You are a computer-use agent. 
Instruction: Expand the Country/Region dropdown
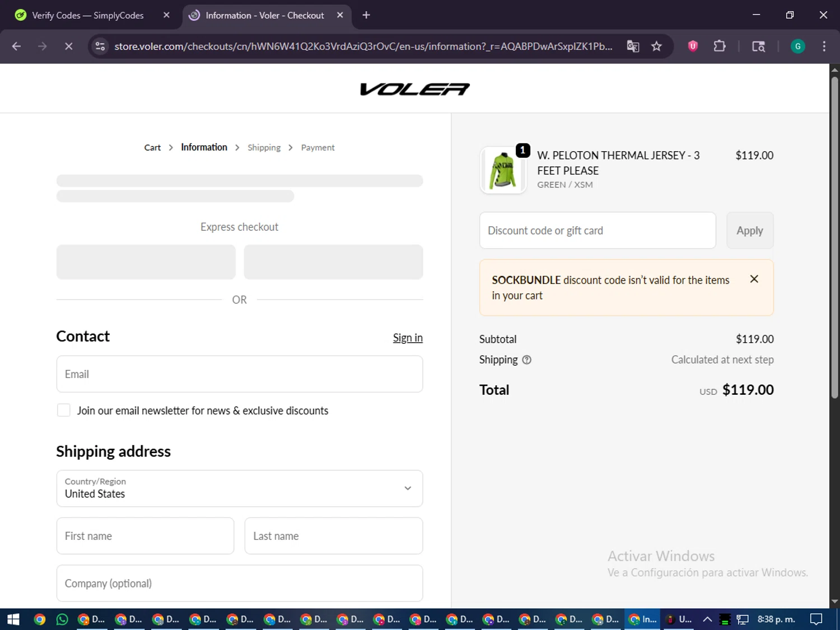(240, 488)
